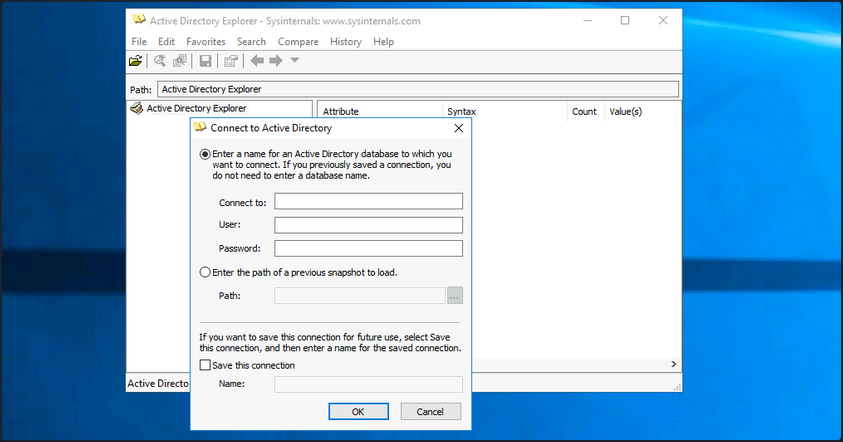
Task: Open the history dropdown arrow in toolbar
Action: pos(295,62)
